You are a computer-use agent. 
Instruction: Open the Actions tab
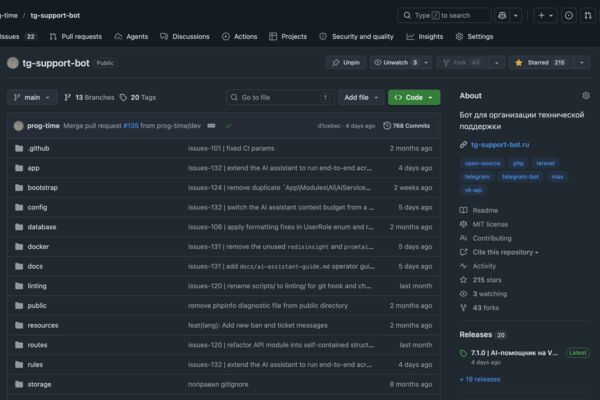(x=240, y=37)
